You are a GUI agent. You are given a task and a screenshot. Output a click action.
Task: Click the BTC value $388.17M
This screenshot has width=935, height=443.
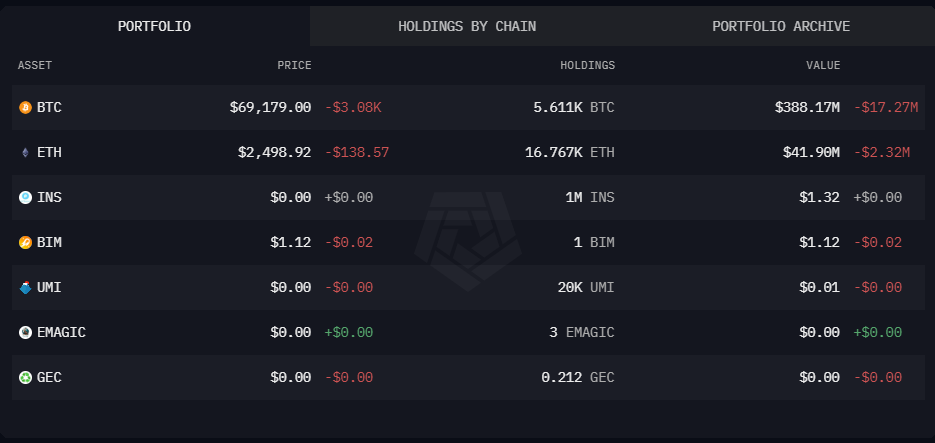807,107
